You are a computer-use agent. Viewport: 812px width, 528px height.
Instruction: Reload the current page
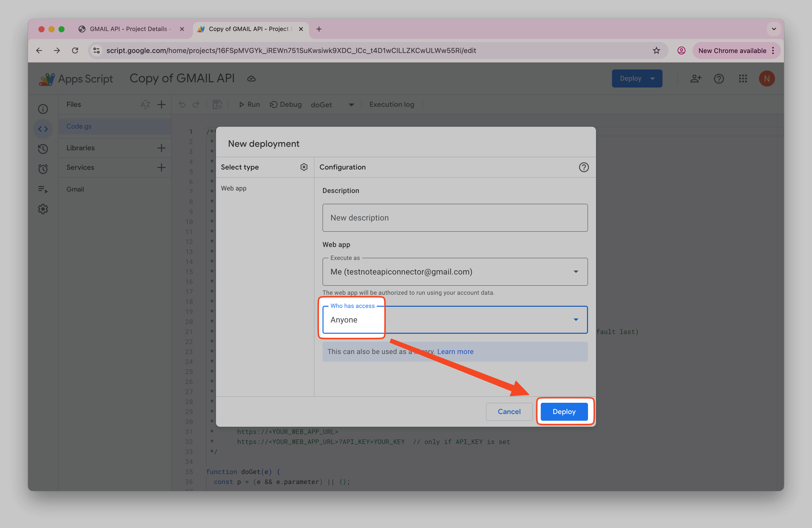point(75,50)
